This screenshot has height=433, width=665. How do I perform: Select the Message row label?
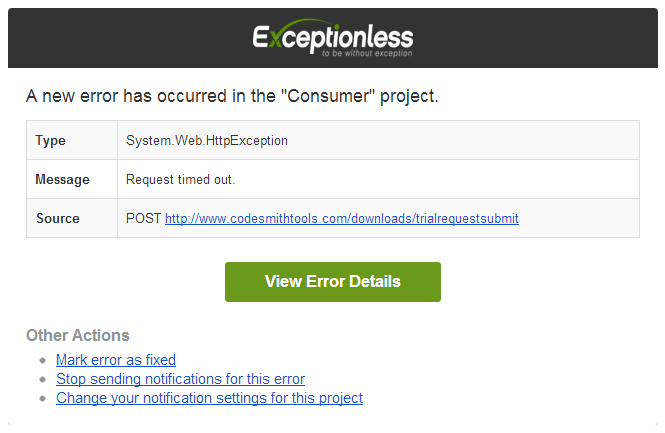point(62,180)
